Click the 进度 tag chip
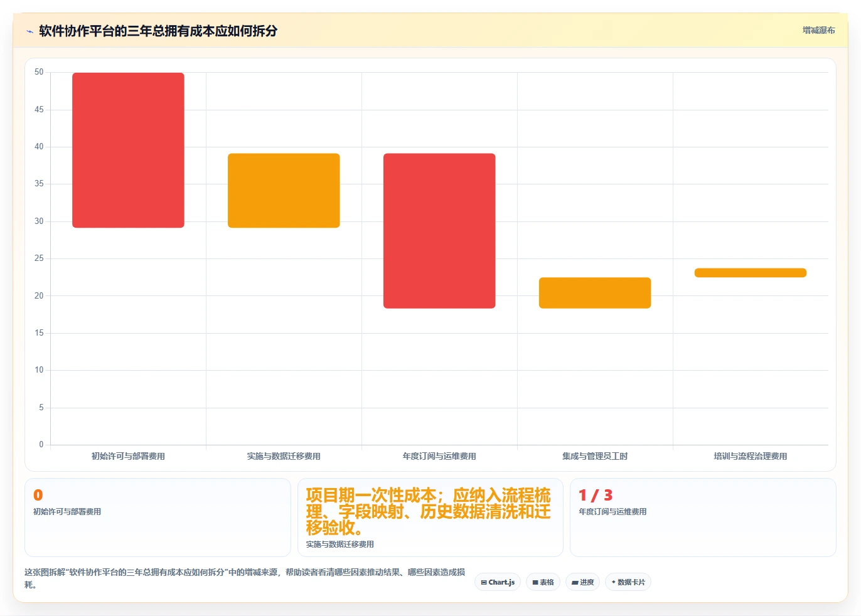The image size is (861, 616). tap(582, 582)
